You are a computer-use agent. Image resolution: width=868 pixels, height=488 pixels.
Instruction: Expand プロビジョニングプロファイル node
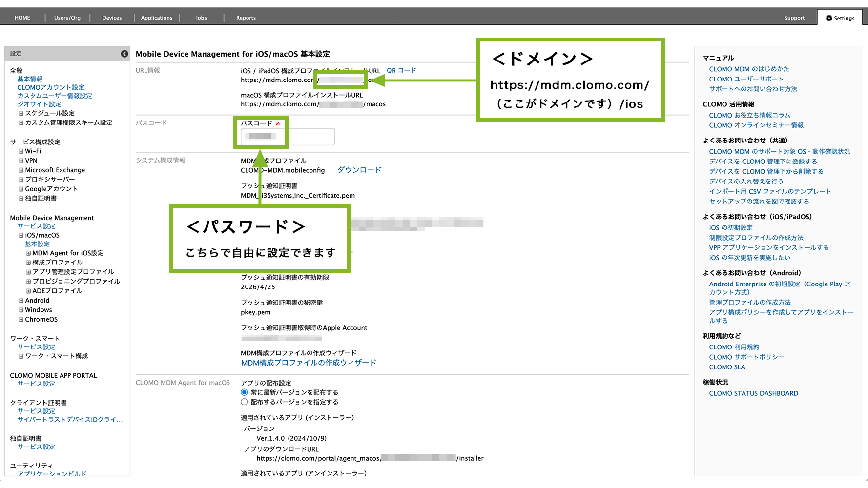pos(28,282)
